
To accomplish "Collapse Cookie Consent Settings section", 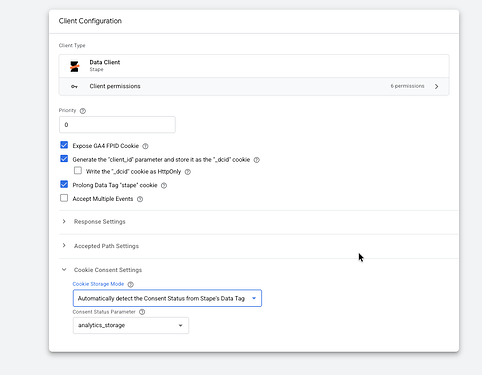I will [64, 270].
